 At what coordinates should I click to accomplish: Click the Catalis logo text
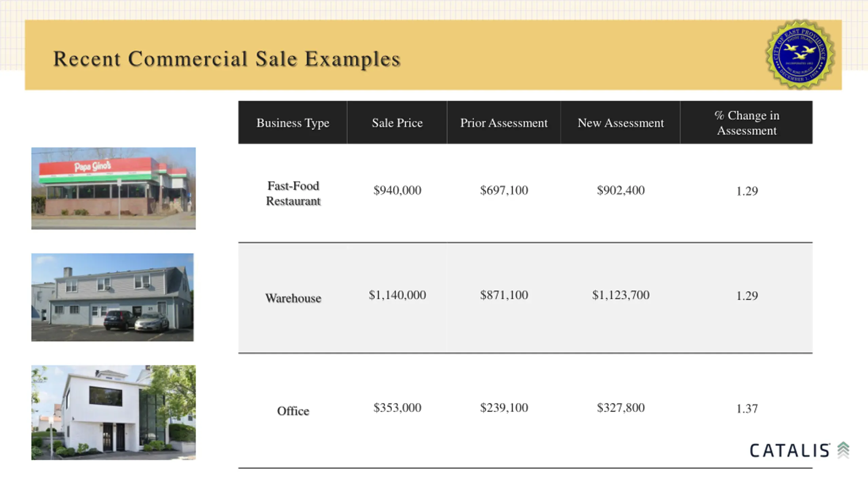[790, 451]
